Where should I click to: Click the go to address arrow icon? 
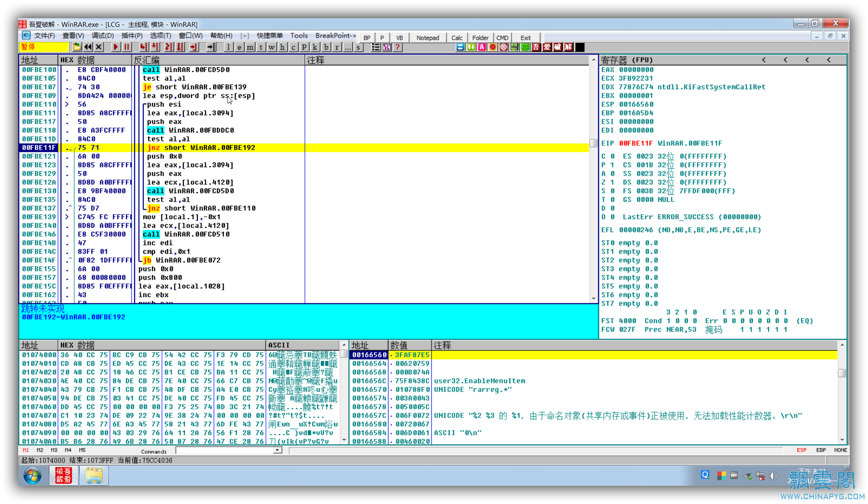[x=212, y=47]
